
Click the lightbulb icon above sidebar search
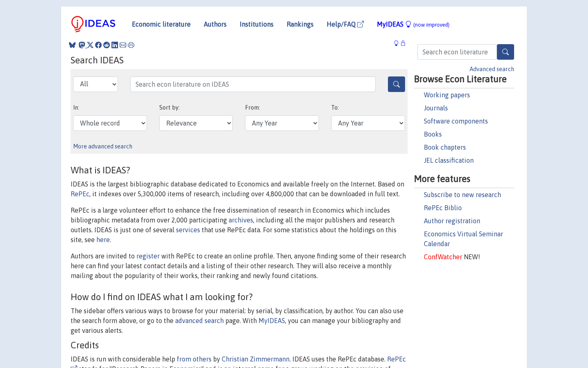point(396,43)
